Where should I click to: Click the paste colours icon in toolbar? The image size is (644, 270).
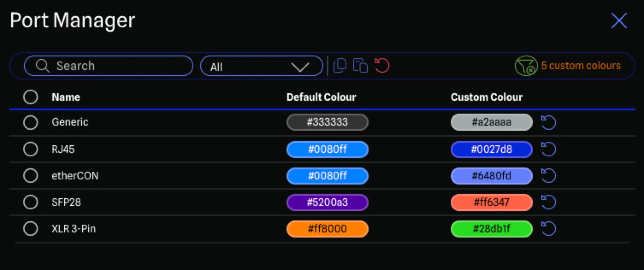[360, 66]
